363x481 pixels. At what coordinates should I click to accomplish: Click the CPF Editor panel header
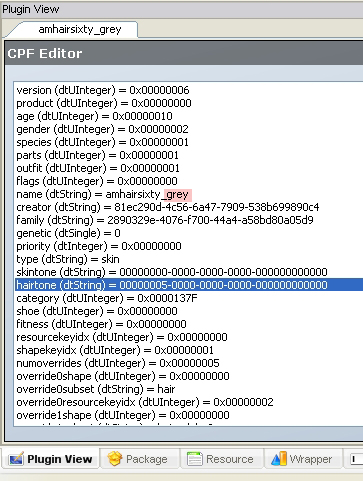click(184, 53)
